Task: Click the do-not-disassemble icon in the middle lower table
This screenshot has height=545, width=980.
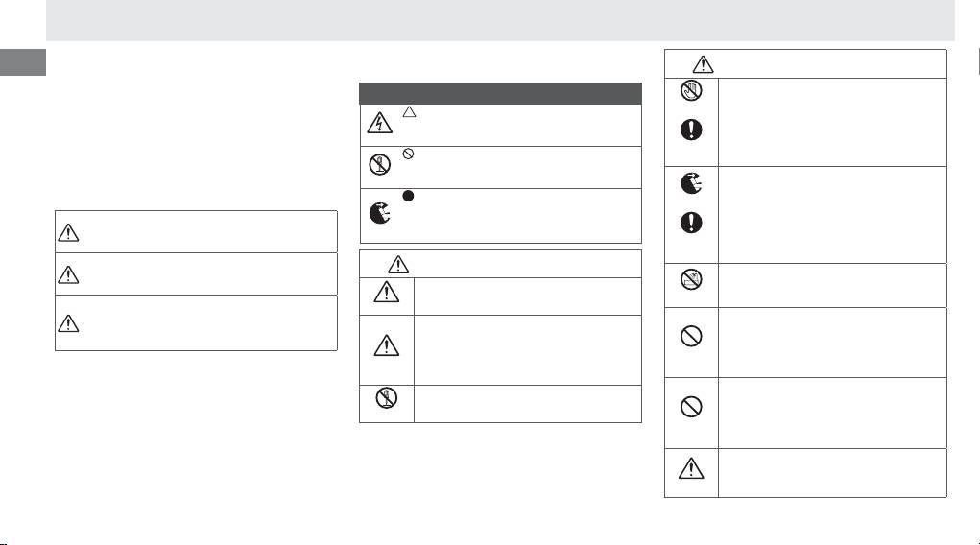Action: click(x=389, y=400)
